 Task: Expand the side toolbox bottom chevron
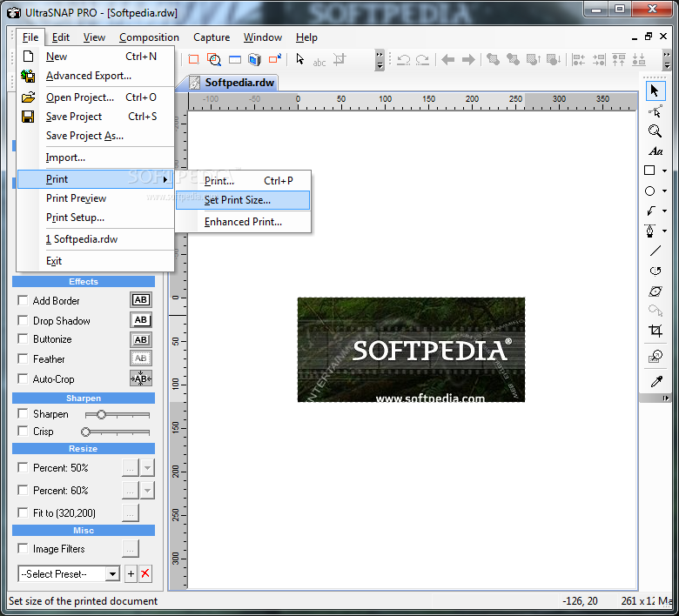[666, 398]
